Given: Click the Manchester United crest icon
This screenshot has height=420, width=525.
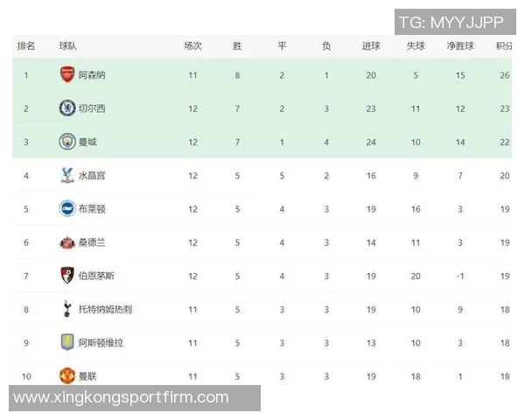Looking at the screenshot, I should click(x=67, y=376).
